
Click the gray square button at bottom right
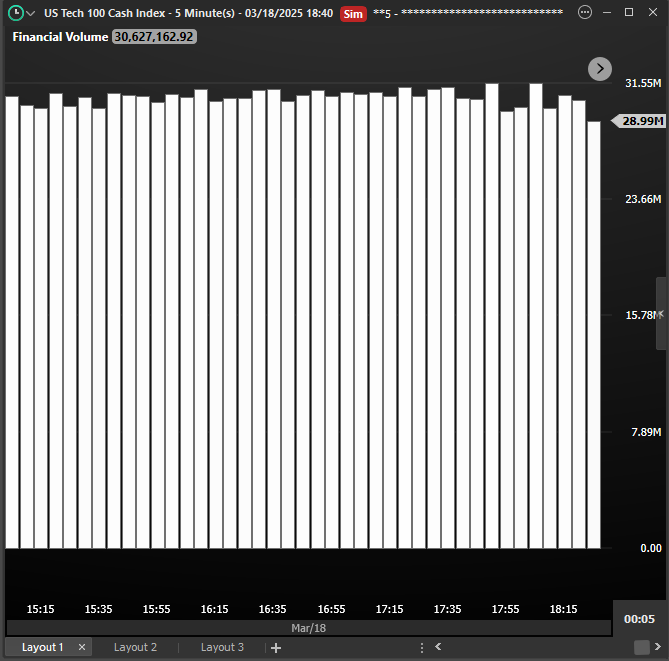tap(641, 647)
